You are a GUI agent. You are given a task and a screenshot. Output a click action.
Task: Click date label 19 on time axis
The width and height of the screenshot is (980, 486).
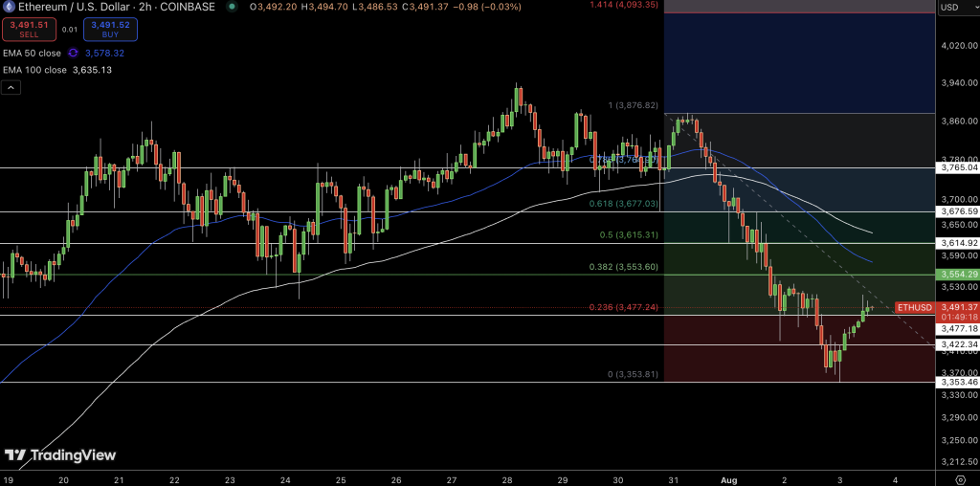pos(8,479)
